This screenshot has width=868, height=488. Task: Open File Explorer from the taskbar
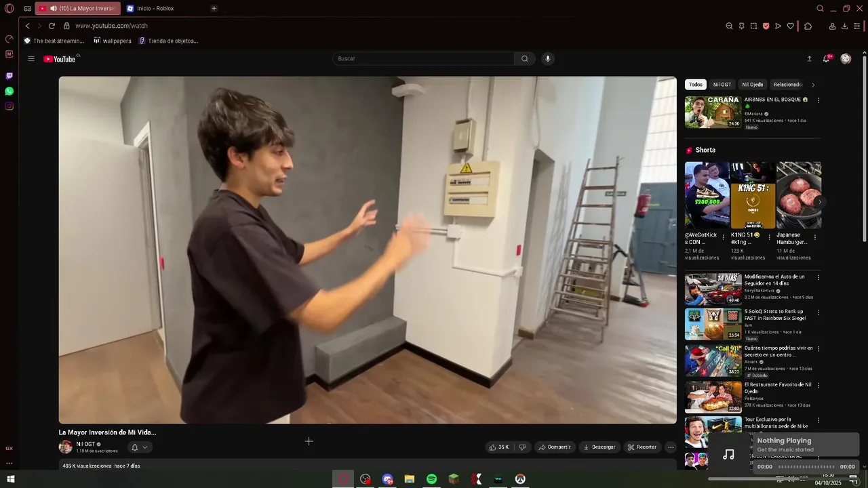pyautogui.click(x=410, y=479)
